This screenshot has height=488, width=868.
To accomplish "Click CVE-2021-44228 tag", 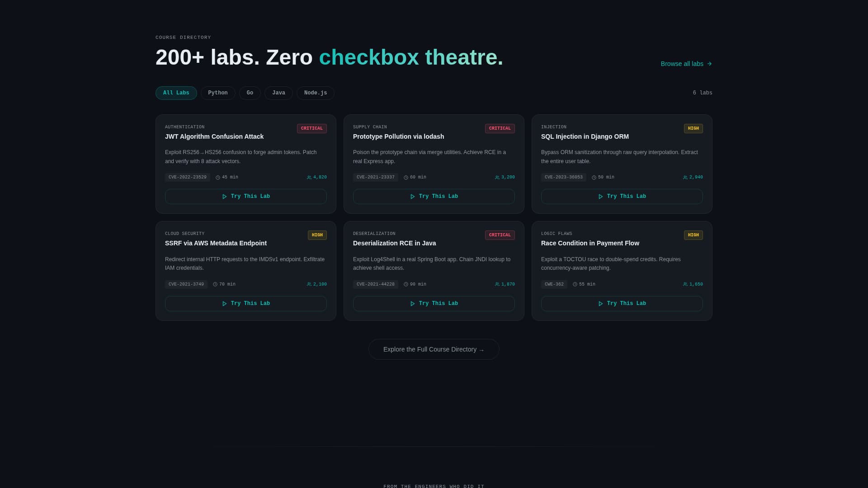I will coord(376,284).
